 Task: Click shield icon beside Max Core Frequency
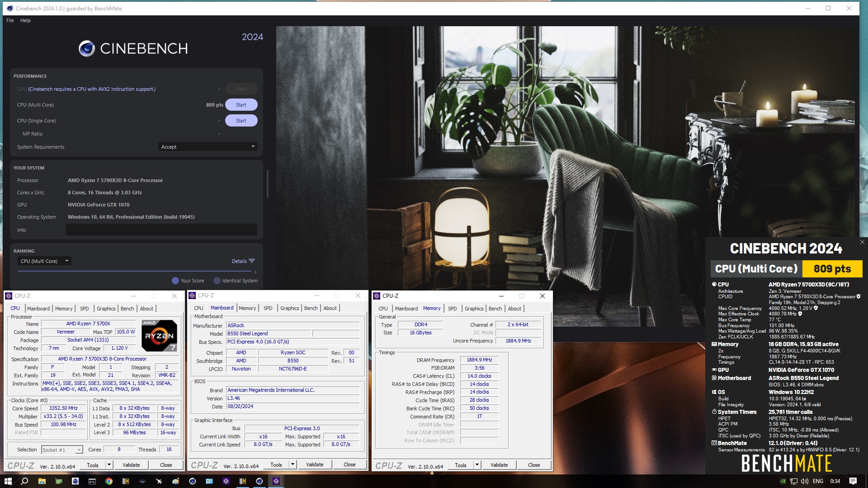pyautogui.click(x=816, y=308)
